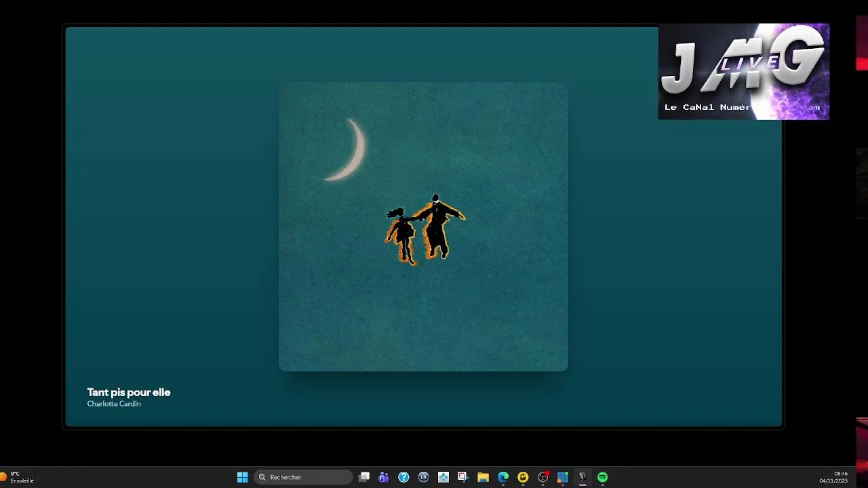Launch Microsoft Teams from the taskbar
Viewport: 868px width, 488px height.
pos(384,477)
